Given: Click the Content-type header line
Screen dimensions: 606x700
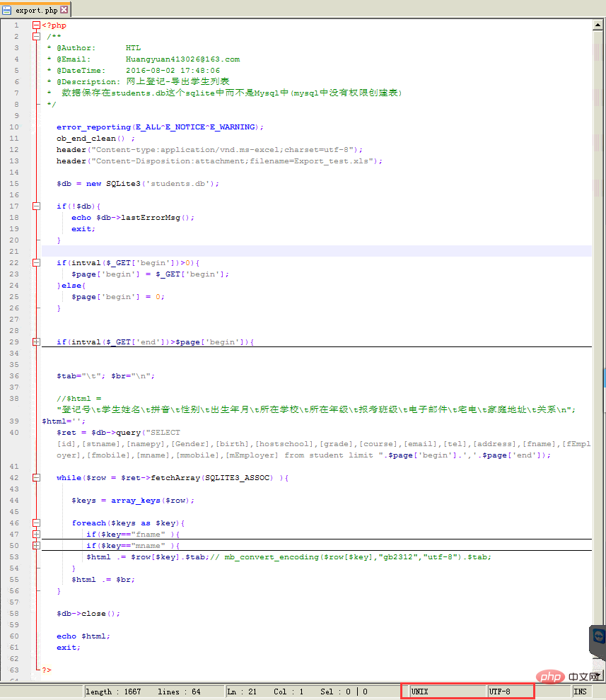Looking at the screenshot, I should click(209, 150).
